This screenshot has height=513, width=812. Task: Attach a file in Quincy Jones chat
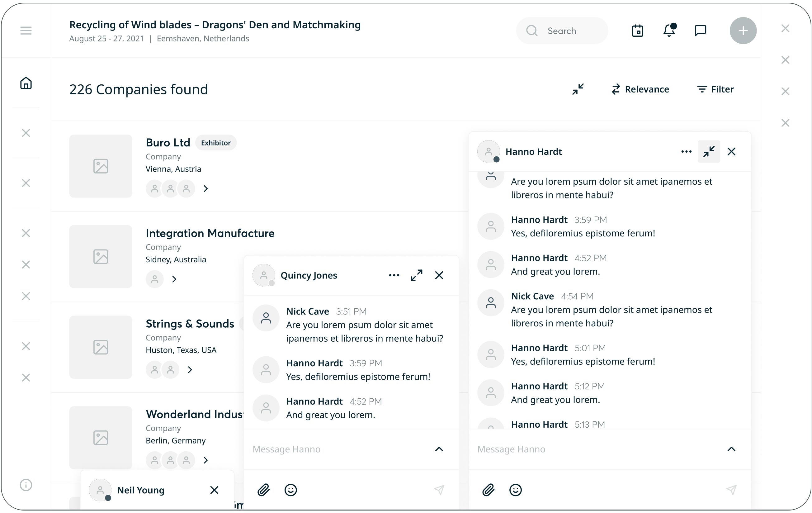pos(263,490)
